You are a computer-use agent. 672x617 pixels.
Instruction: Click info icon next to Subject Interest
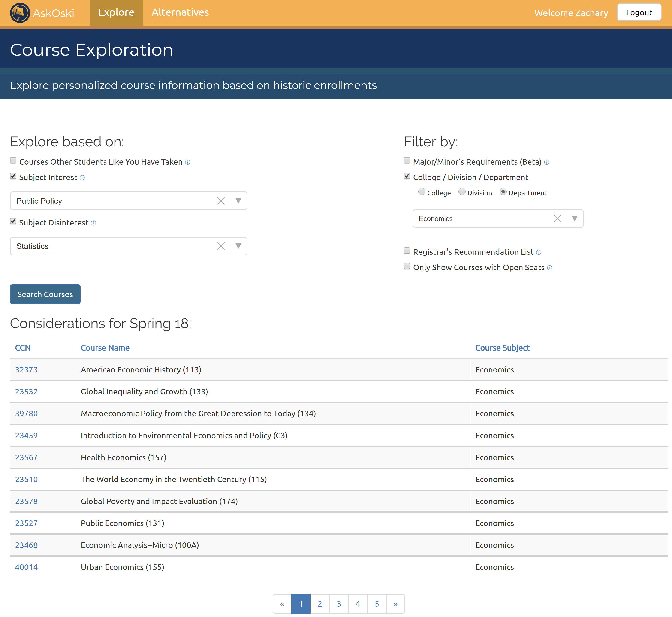82,178
